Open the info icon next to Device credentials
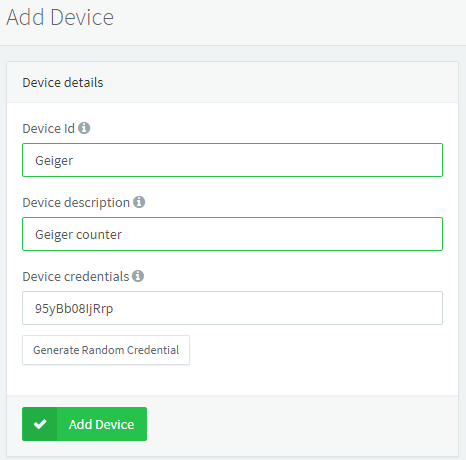The image size is (466, 460). coord(138,276)
